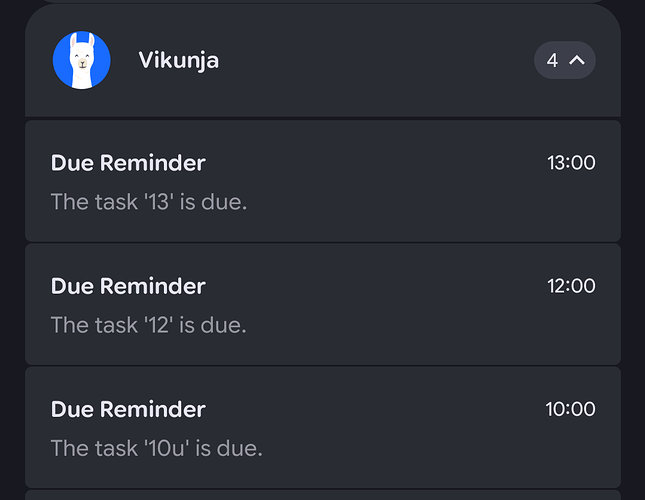Click the 12:00 timestamp

point(571,286)
